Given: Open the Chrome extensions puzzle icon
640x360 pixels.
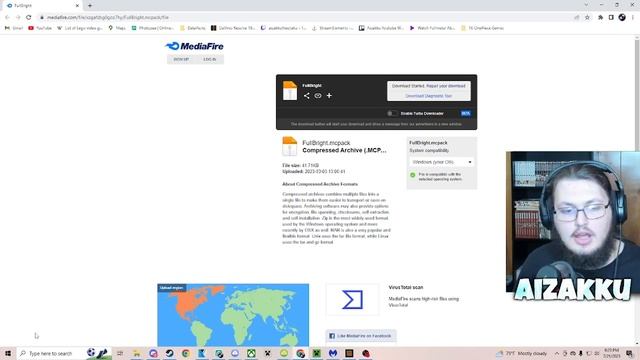Looking at the screenshot, I should [600, 17].
